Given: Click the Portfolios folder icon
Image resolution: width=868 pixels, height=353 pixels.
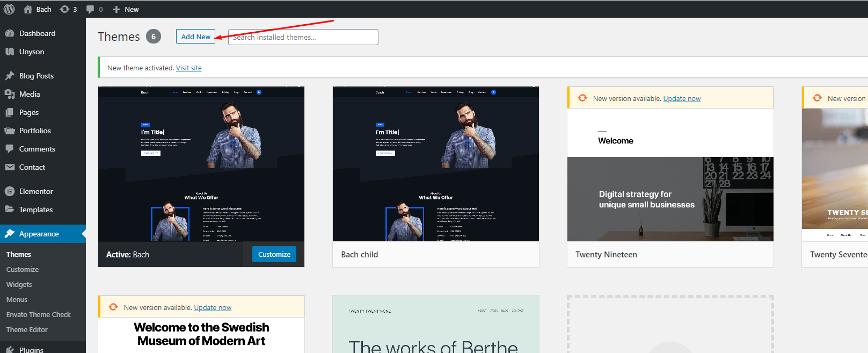Looking at the screenshot, I should (10, 131).
